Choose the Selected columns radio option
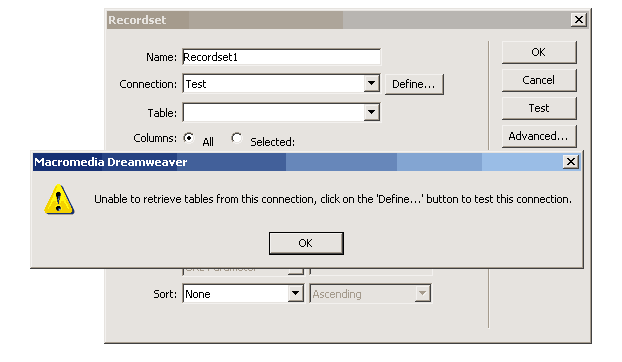 (236, 138)
